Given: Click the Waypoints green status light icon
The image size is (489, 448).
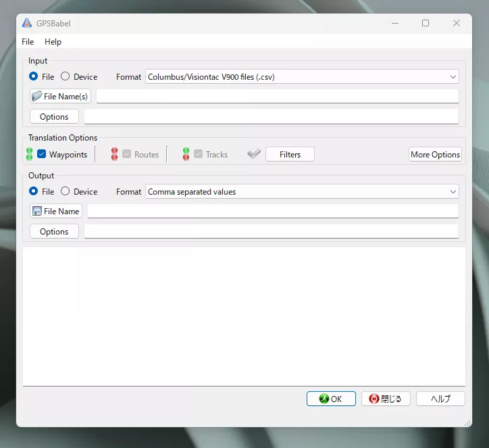Looking at the screenshot, I should pyautogui.click(x=29, y=154).
